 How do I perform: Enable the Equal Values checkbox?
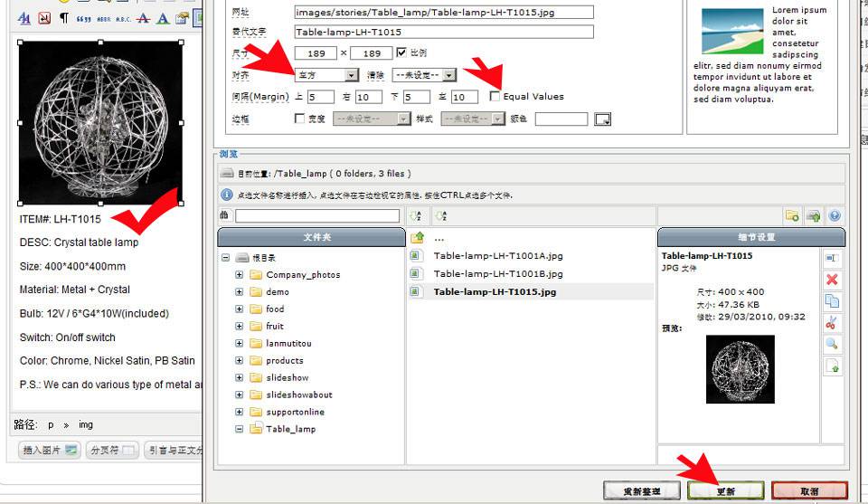click(x=495, y=97)
